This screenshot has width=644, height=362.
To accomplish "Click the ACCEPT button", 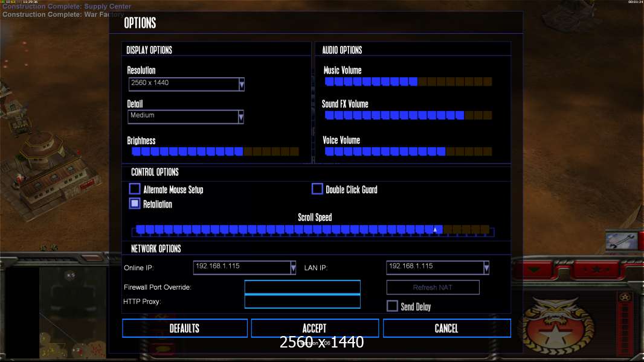I will pos(315,328).
